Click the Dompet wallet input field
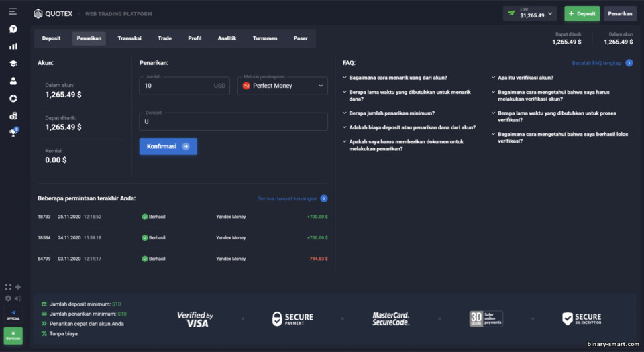This screenshot has height=352, width=644. (233, 121)
